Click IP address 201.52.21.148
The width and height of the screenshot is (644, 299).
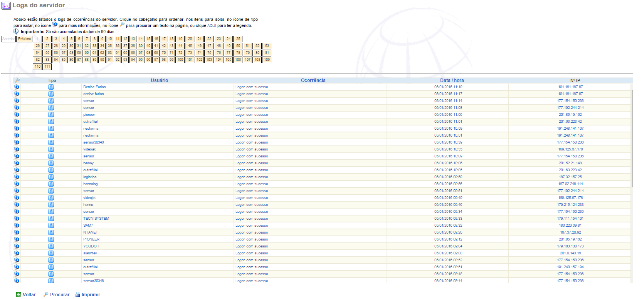click(570, 163)
